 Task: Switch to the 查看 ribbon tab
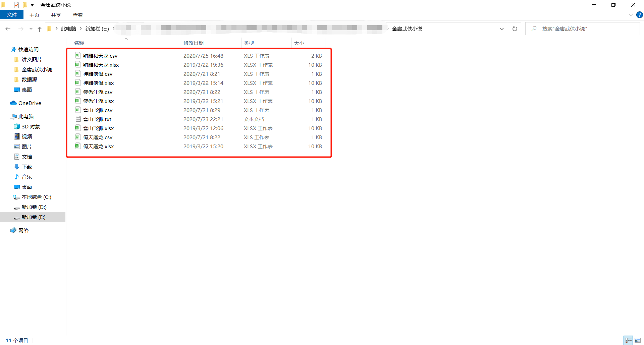[78, 15]
